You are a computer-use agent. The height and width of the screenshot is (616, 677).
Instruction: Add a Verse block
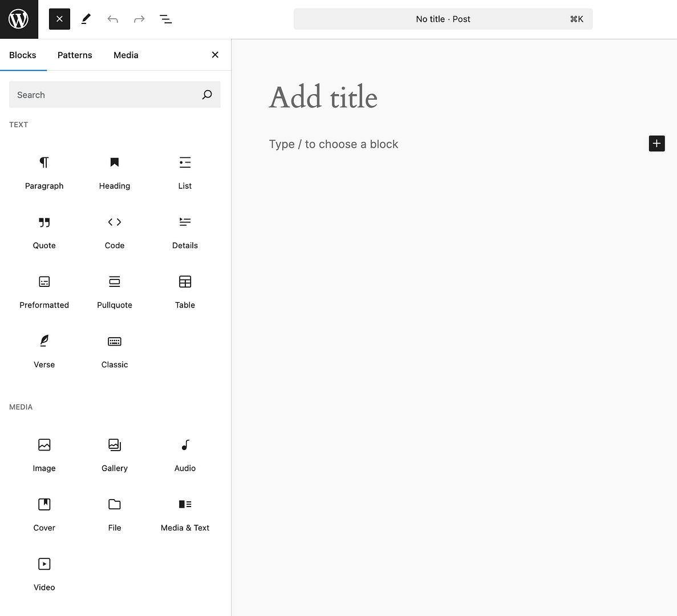coord(44,351)
